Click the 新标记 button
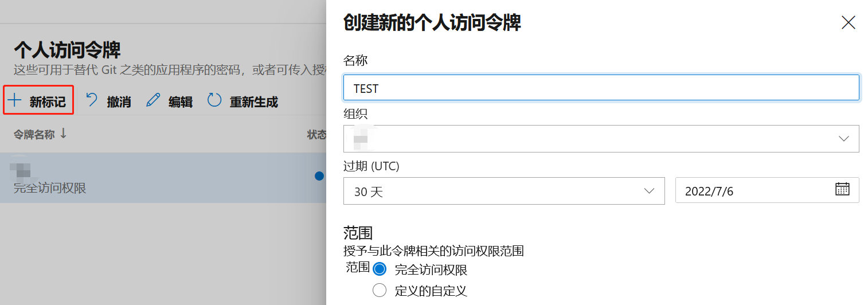 point(38,101)
